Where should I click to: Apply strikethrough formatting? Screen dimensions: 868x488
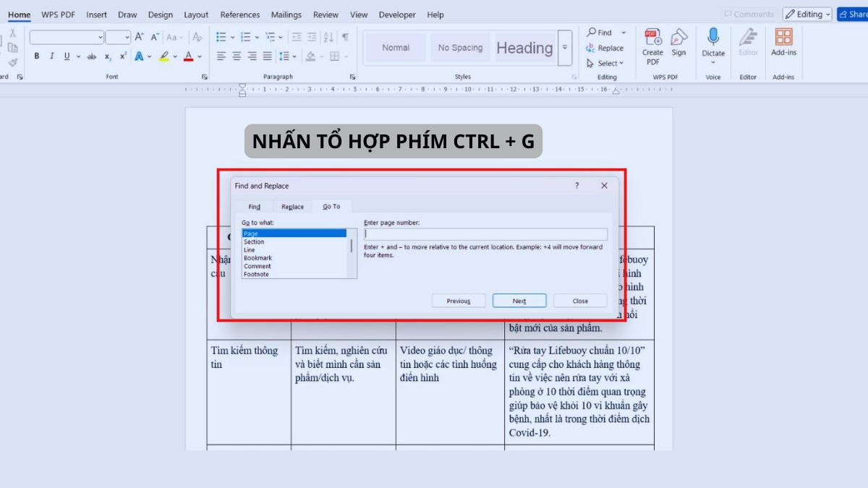click(x=92, y=56)
